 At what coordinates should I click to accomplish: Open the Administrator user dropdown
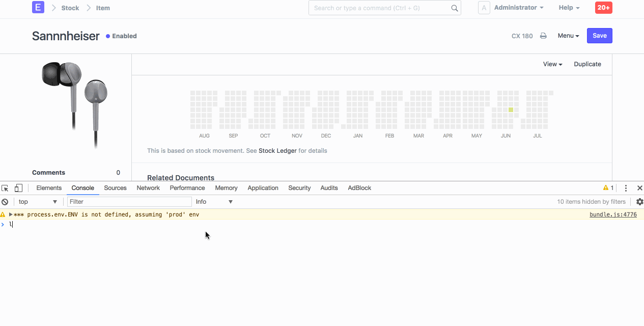click(x=519, y=8)
